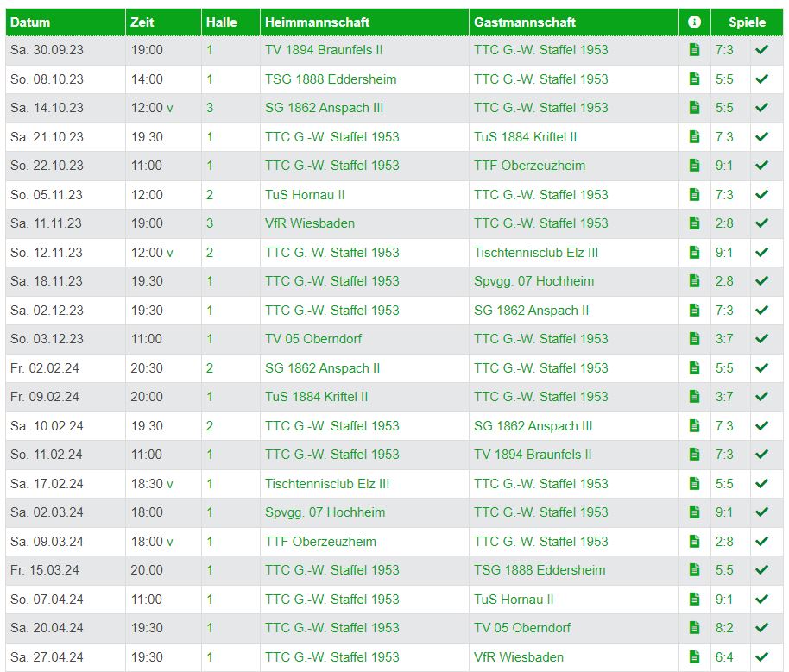Open SG 1862 Anspach II guest team on 02.12.23
The image size is (789, 672).
click(532, 311)
